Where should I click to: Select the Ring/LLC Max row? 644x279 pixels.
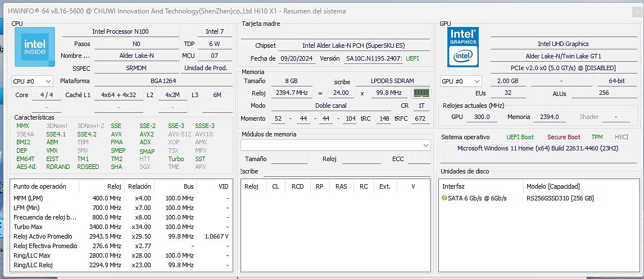[x=121, y=255]
